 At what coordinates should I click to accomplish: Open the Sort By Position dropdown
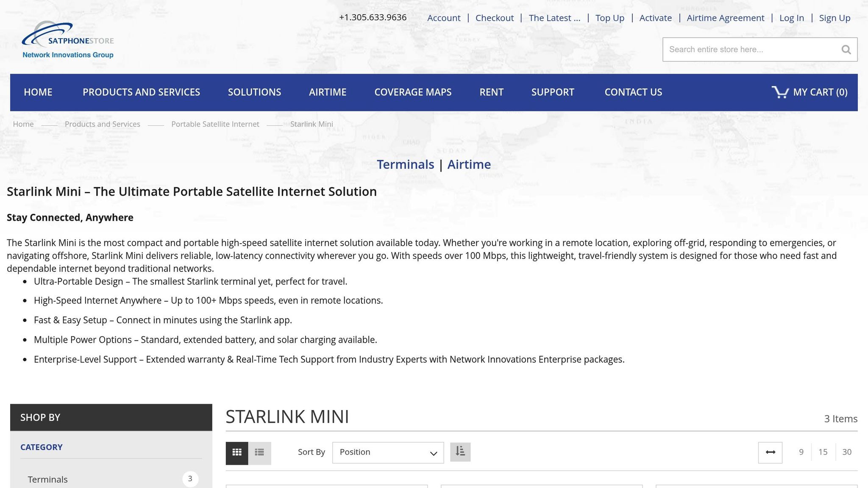[388, 452]
